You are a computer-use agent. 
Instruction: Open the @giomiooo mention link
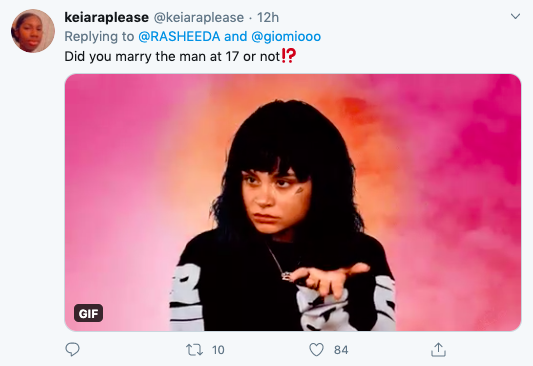[x=286, y=36]
